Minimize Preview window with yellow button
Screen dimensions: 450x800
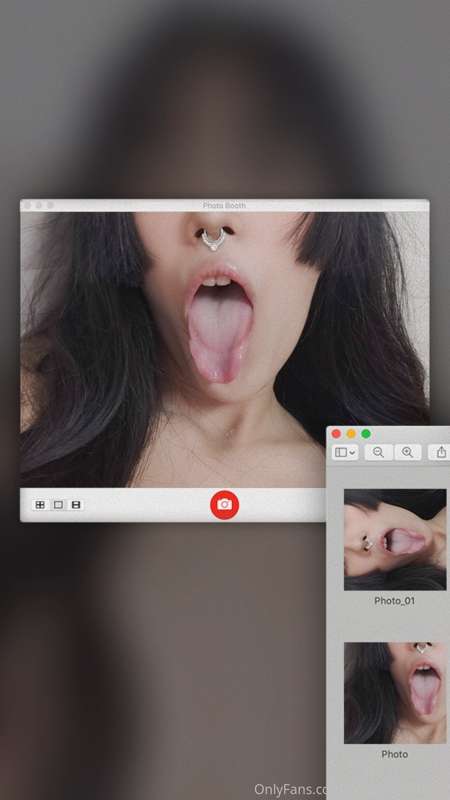pos(351,434)
